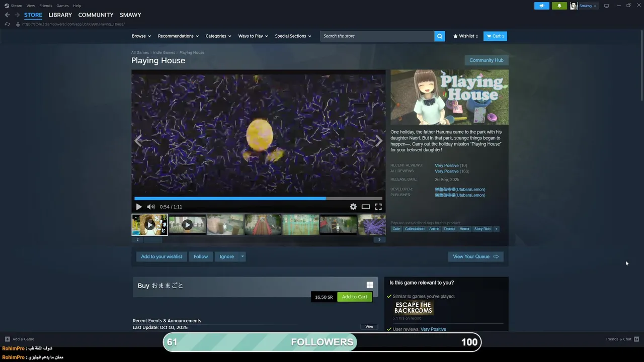Viewport: 644px width, 362px height.
Task: Open Friends & Chat icon
Action: pos(636,339)
